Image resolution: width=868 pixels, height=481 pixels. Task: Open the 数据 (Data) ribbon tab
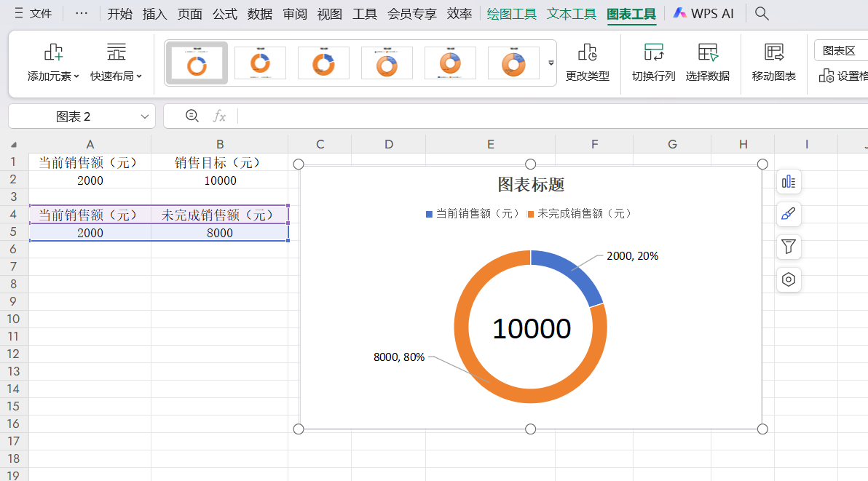pyautogui.click(x=259, y=12)
